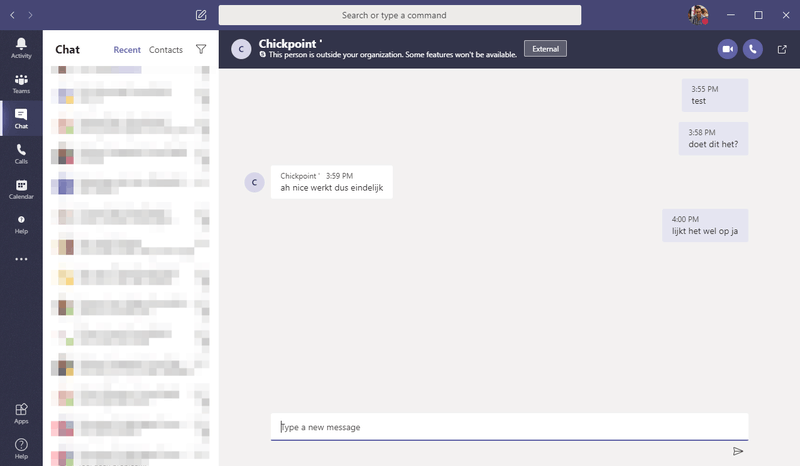Click the External badge
Viewport: 800px width, 466px height.
[x=545, y=49]
